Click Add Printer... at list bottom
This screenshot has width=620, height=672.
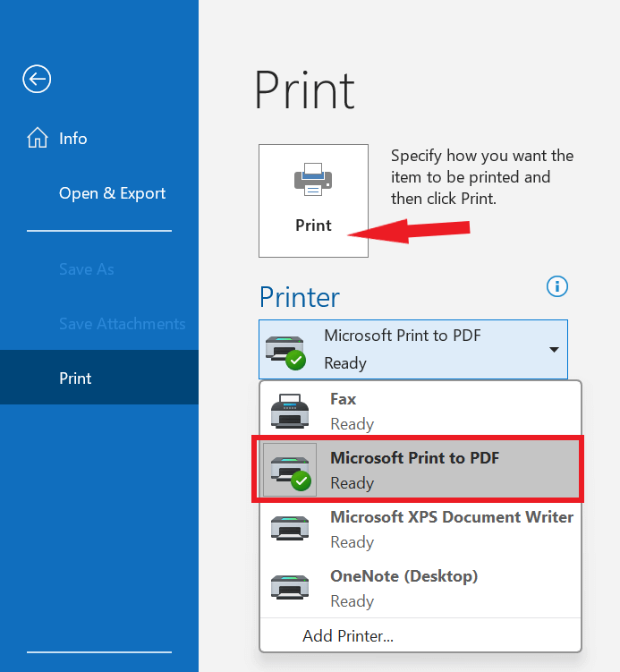tap(348, 636)
